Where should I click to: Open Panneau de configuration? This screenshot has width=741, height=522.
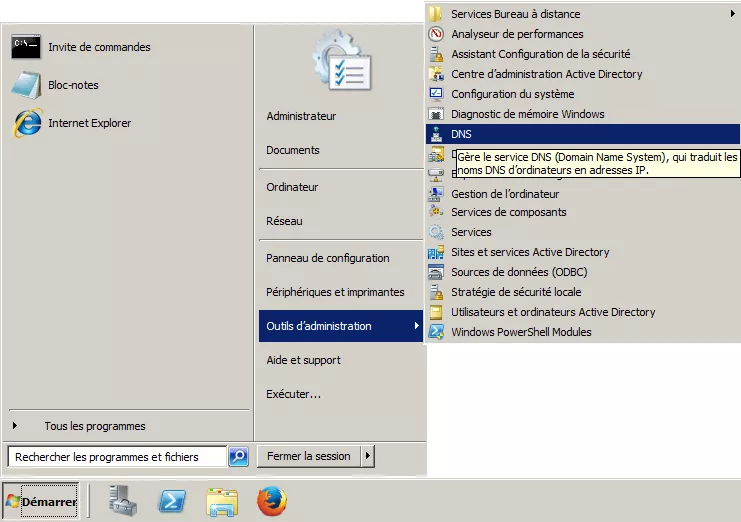tap(327, 258)
